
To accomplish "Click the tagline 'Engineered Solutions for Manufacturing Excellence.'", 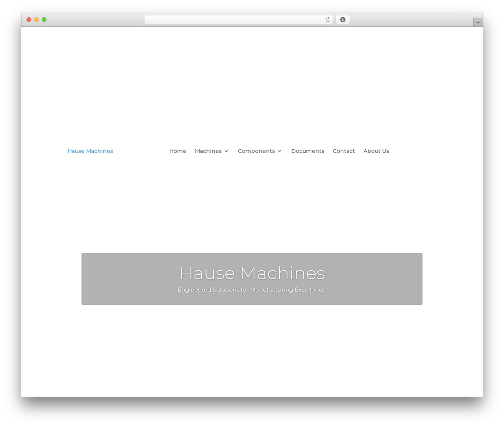I will pyautogui.click(x=252, y=290).
